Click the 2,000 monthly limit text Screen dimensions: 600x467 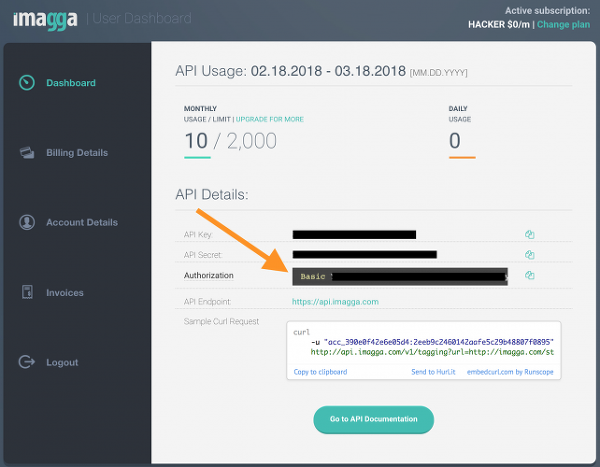point(251,142)
